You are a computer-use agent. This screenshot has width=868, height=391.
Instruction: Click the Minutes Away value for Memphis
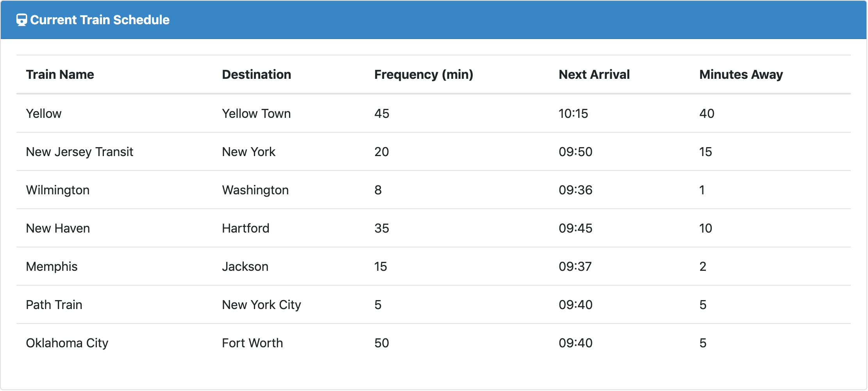point(702,267)
